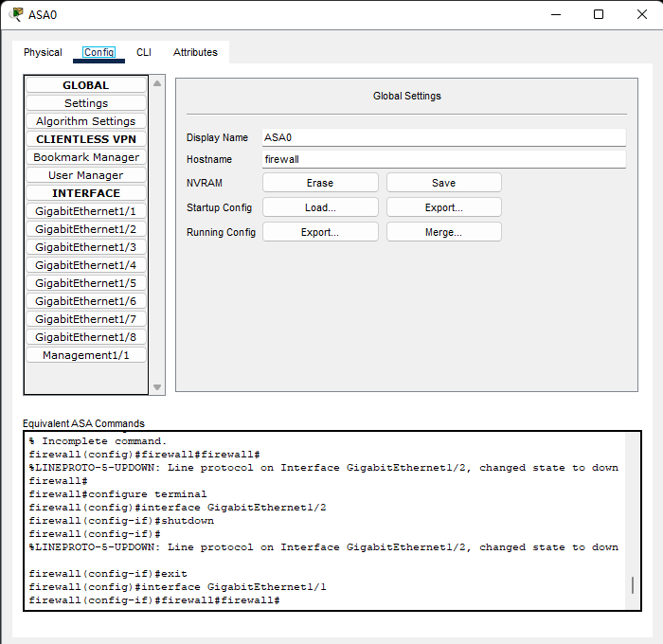Configure GigabitEthernet1/6 interface
The width and height of the screenshot is (663, 644).
86,301
